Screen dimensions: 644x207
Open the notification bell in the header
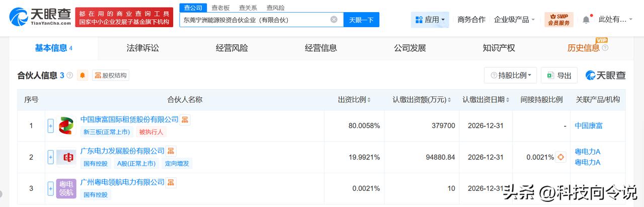point(586,20)
